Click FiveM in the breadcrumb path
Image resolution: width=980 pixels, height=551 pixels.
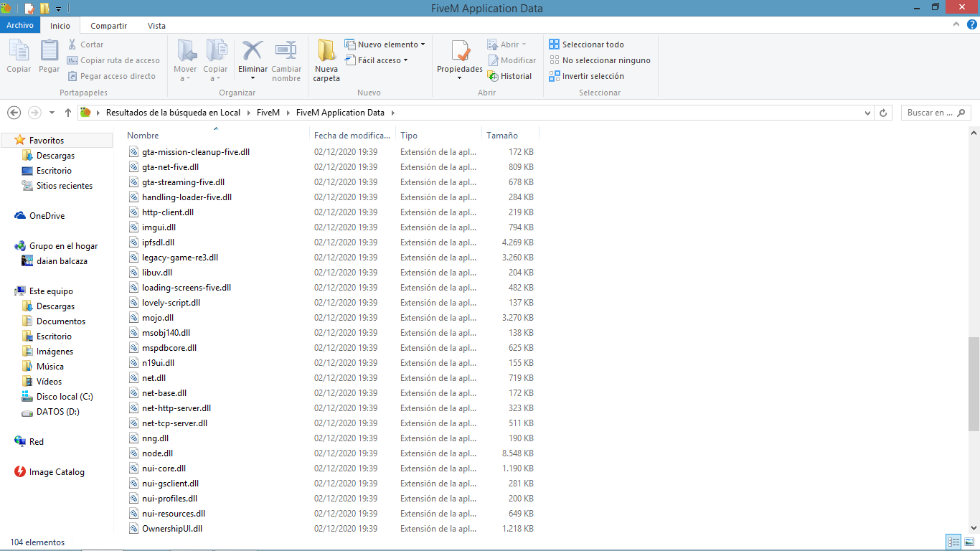(x=268, y=113)
